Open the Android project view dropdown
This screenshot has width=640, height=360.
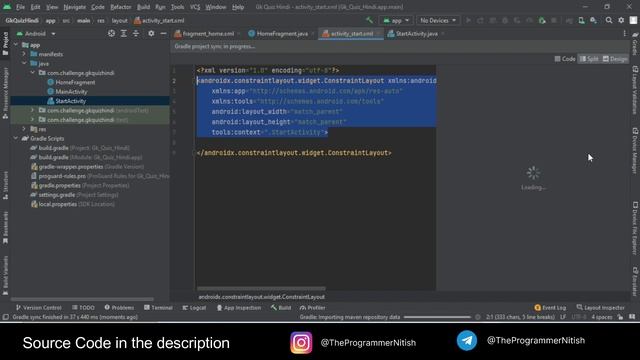point(36,33)
